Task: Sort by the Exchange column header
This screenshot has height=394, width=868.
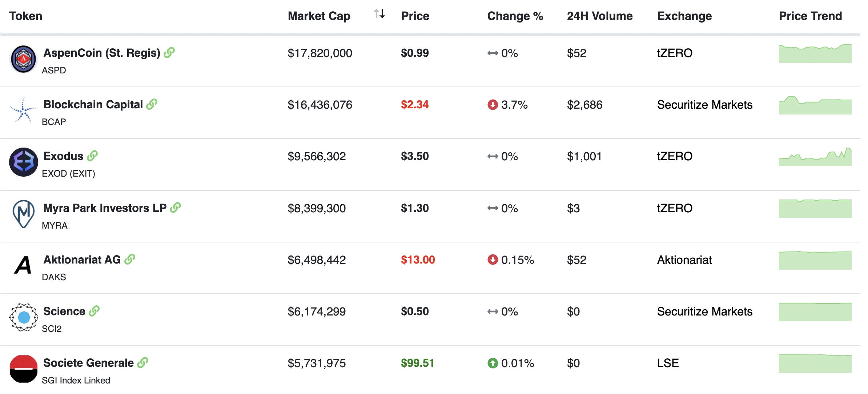Action: (x=684, y=16)
